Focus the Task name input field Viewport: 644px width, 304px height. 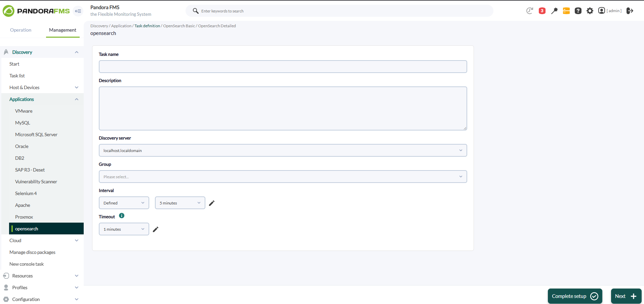click(x=283, y=67)
